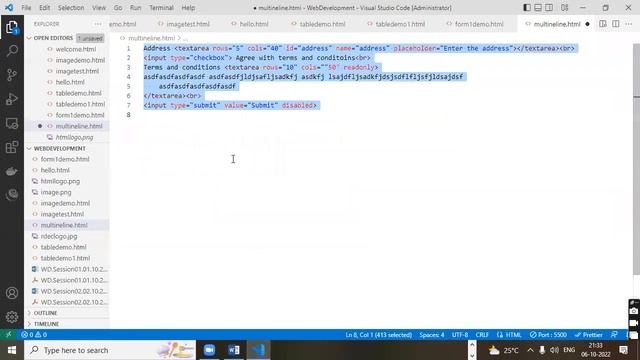Click the VS Code logo in title bar
The height and width of the screenshot is (360, 640).
pyautogui.click(x=9, y=8)
